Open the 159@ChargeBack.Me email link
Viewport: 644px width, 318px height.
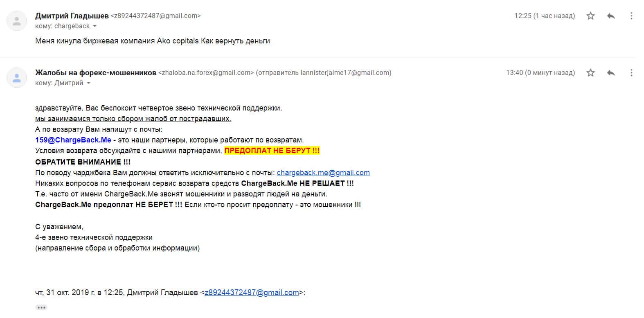coord(73,140)
